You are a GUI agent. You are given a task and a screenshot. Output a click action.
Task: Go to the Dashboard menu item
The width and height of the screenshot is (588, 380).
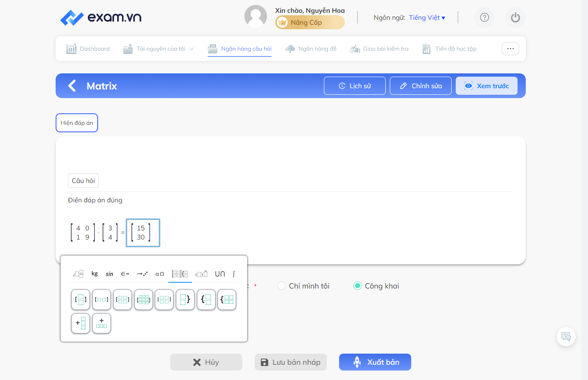point(88,49)
